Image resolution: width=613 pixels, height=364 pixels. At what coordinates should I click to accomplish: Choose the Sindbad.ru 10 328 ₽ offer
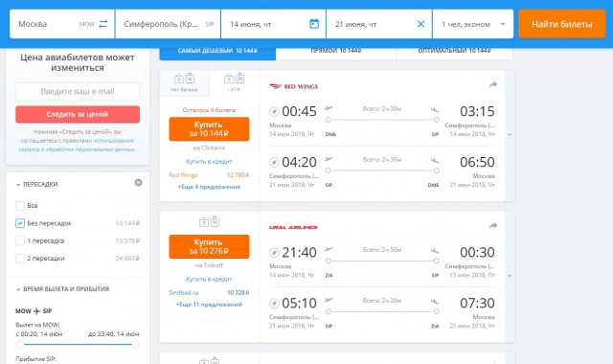tap(209, 293)
